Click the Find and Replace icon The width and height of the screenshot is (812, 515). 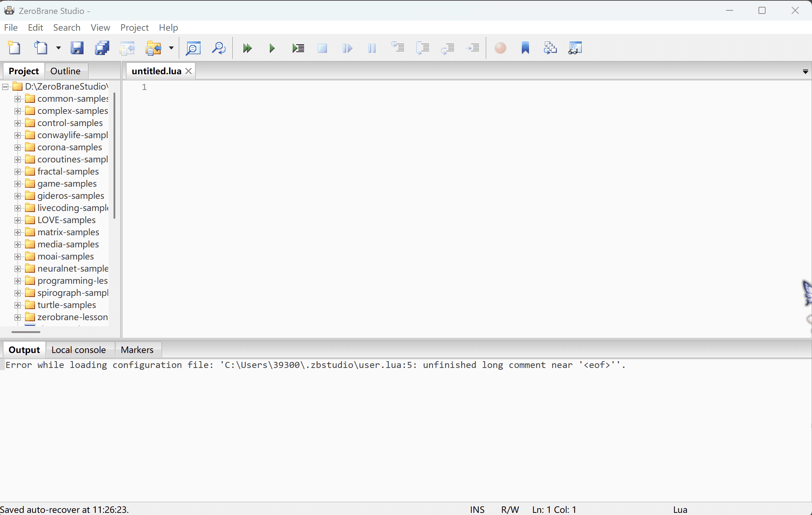[218, 48]
